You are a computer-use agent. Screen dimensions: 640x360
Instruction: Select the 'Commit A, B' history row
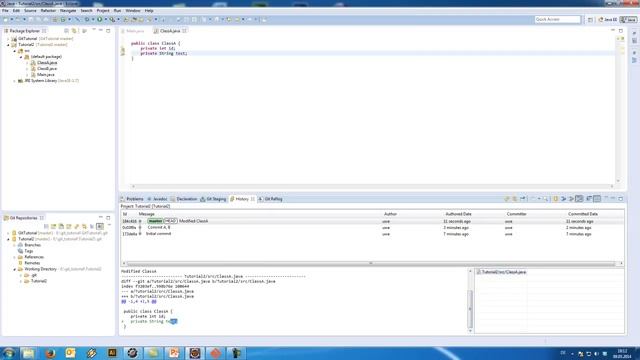372,228
